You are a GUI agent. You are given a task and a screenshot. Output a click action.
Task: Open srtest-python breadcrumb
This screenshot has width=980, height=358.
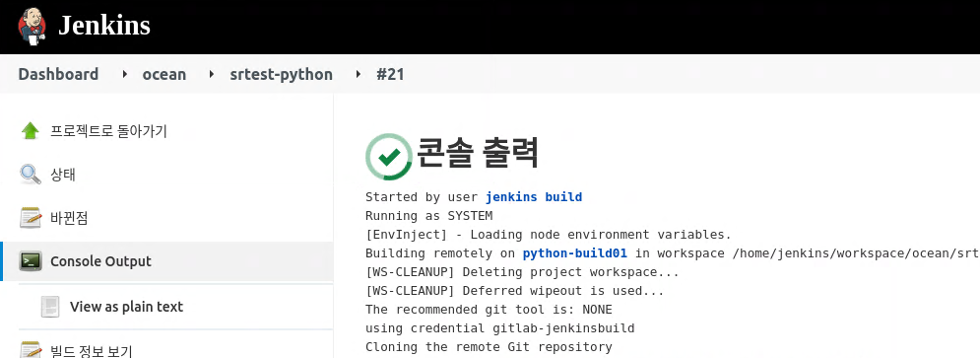(282, 75)
